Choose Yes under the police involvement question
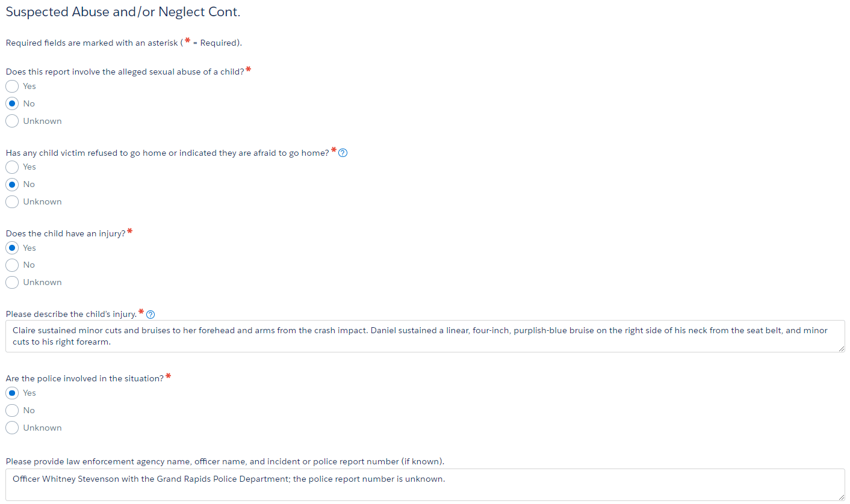The height and width of the screenshot is (504, 850). tap(11, 393)
